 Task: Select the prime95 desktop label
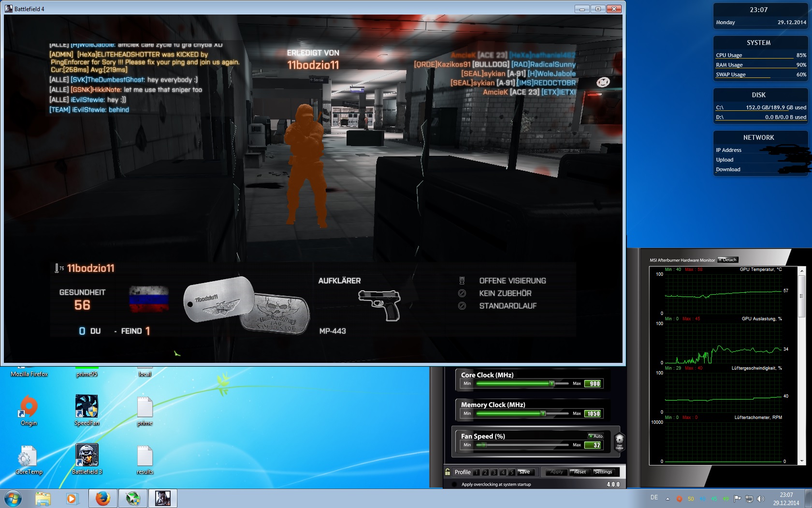pos(87,374)
